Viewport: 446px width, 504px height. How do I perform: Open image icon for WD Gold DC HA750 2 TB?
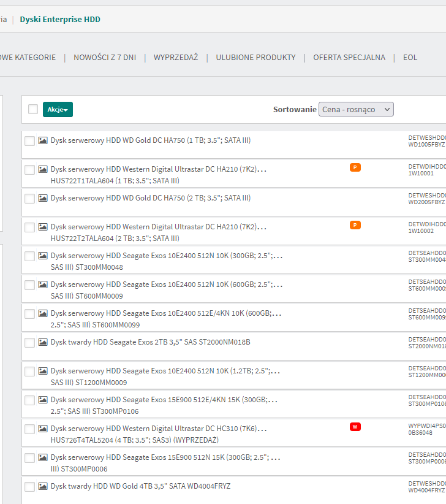(x=43, y=198)
